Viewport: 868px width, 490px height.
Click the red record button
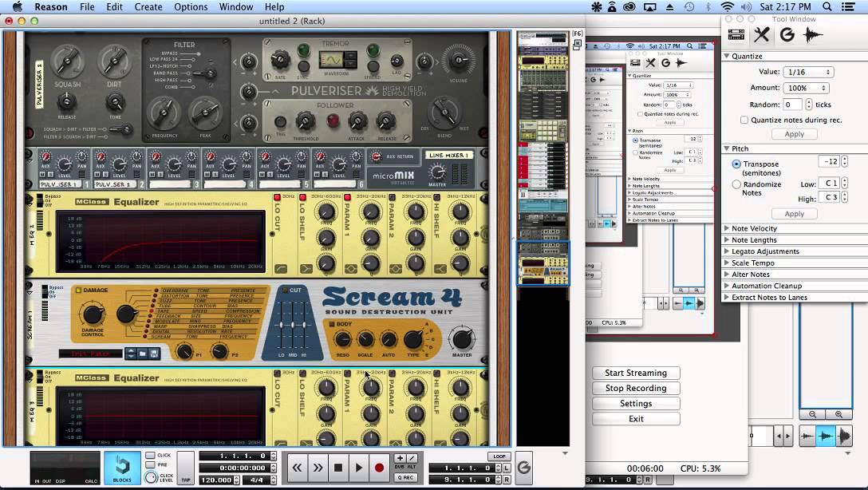pyautogui.click(x=379, y=468)
